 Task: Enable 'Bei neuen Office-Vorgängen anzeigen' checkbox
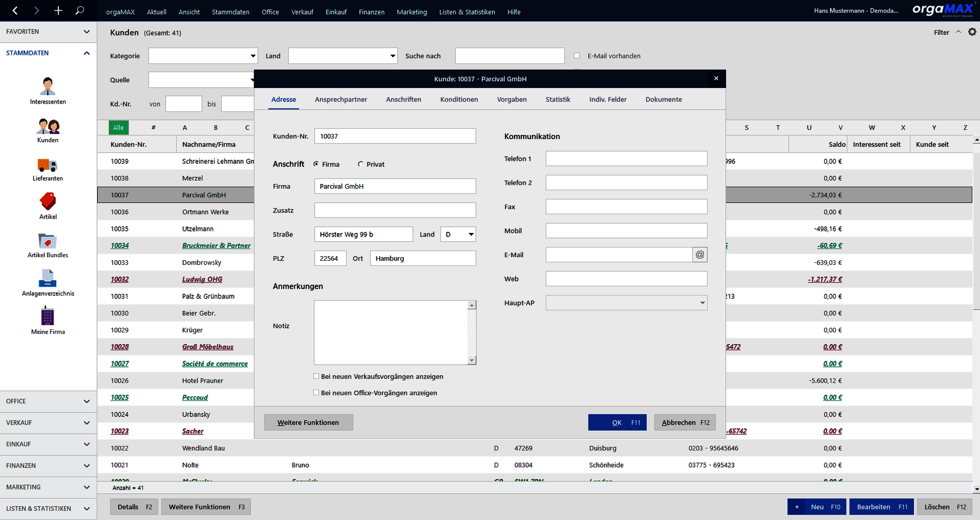[316, 393]
